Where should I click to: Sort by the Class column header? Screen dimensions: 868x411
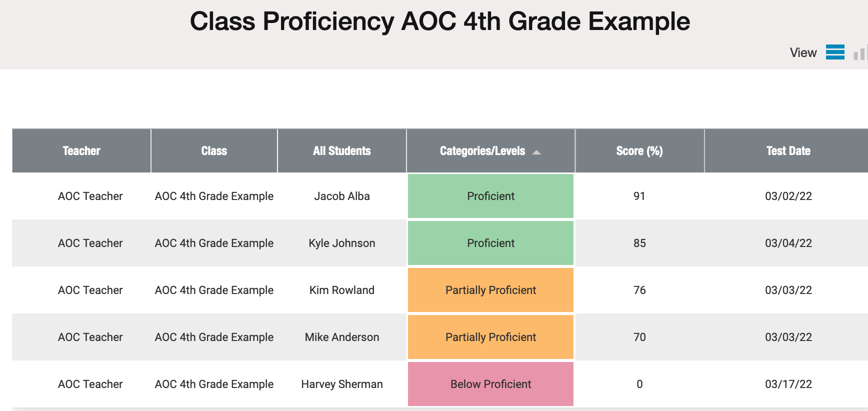(214, 151)
